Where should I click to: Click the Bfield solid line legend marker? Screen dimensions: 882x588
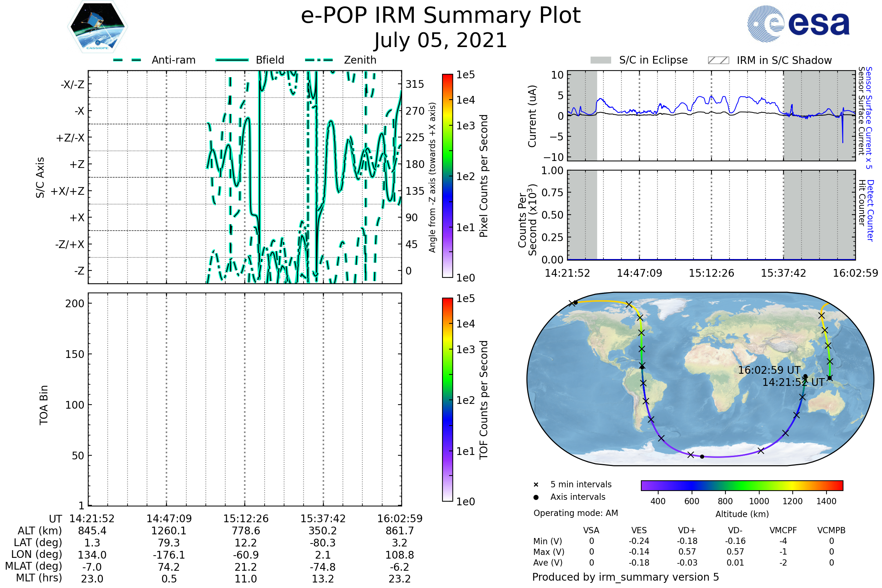click(x=232, y=60)
